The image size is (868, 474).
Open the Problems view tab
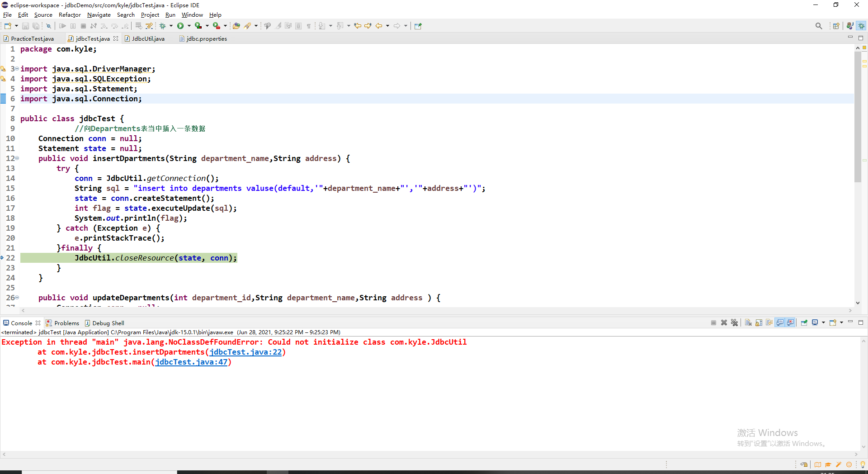[x=62, y=323]
